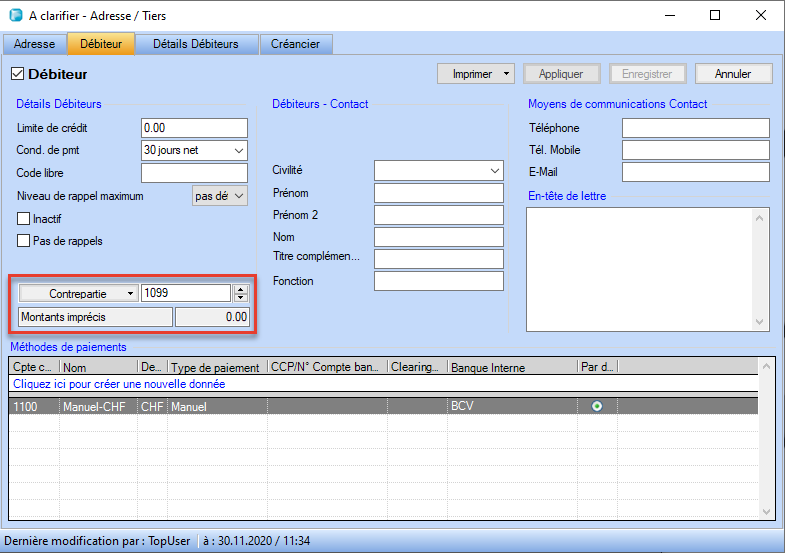Click the Annuler button
This screenshot has width=785, height=553.
coord(735,74)
